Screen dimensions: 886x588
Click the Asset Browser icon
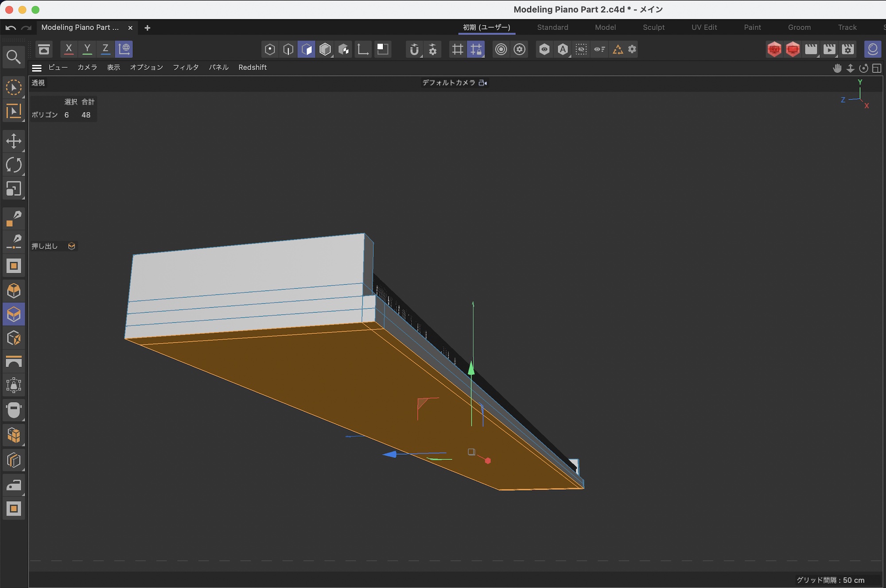(44, 49)
